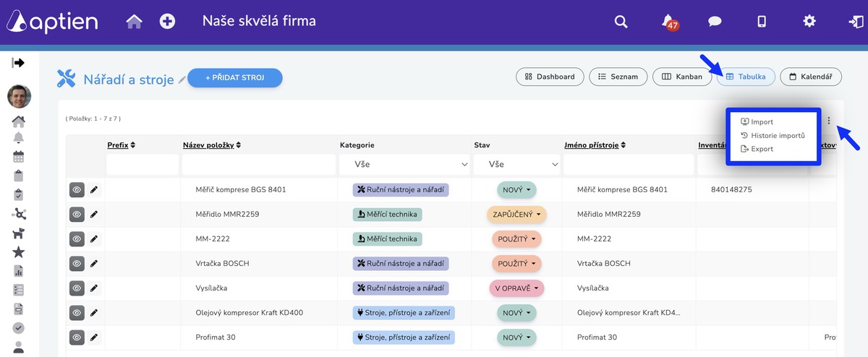Screen dimensions: 868x357
Task: Open settings gear in top bar
Action: tap(809, 21)
